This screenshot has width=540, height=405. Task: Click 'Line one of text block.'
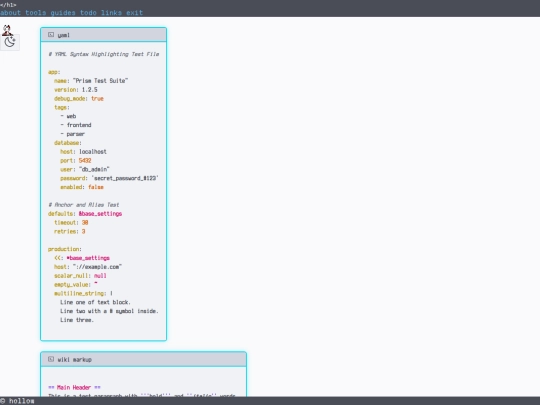(x=95, y=302)
